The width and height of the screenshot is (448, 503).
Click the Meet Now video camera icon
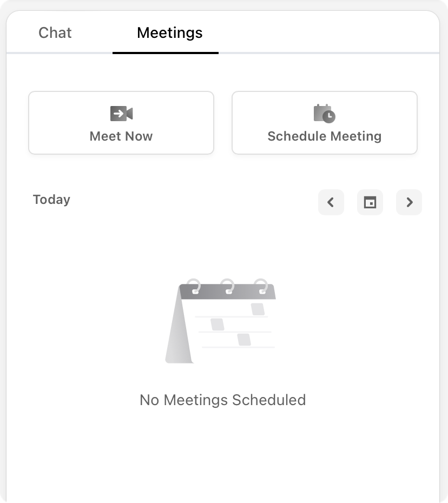point(121,114)
